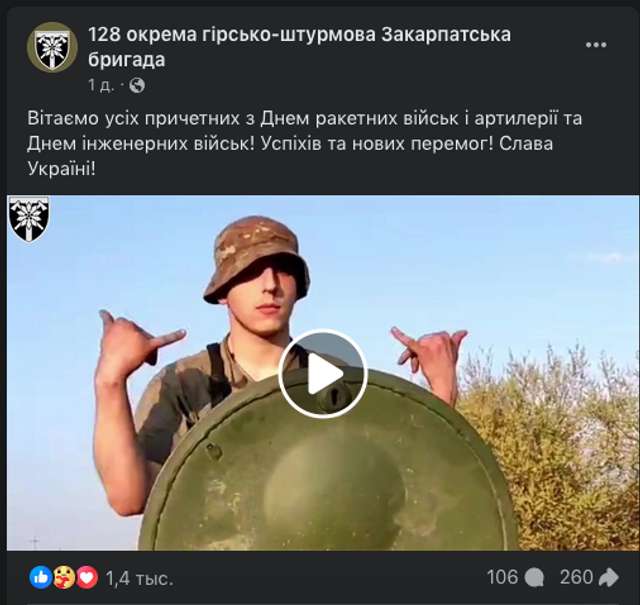Click the Care hug reaction icon
The width and height of the screenshot is (640, 605).
tap(64, 578)
